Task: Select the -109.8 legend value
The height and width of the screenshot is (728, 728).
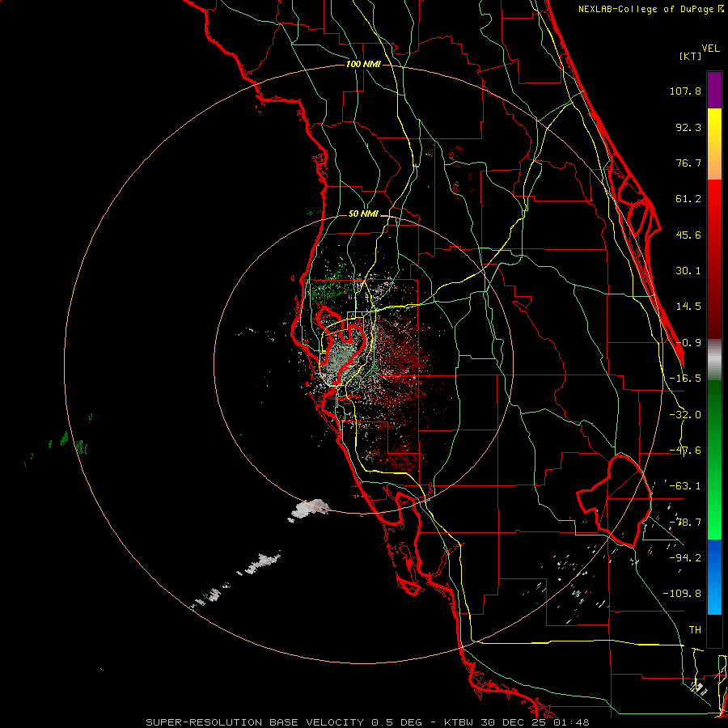Action: click(682, 594)
